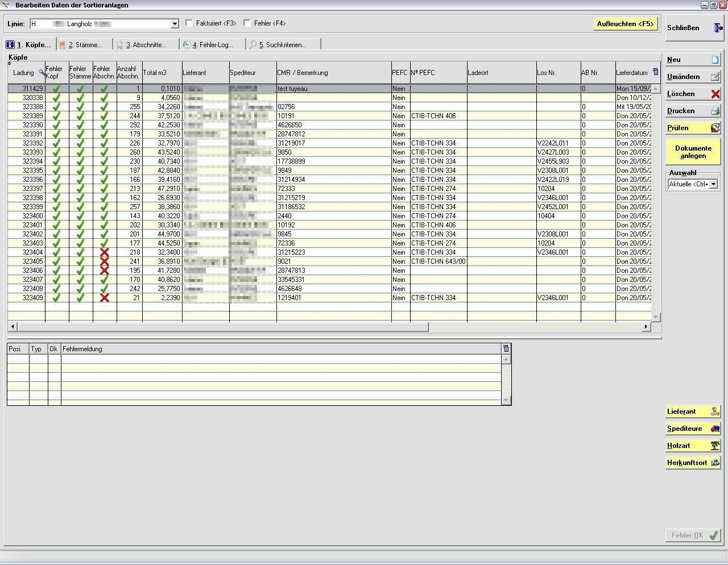Toggle the Fehler <F4> checkbox
This screenshot has width=728, height=565.
[247, 23]
